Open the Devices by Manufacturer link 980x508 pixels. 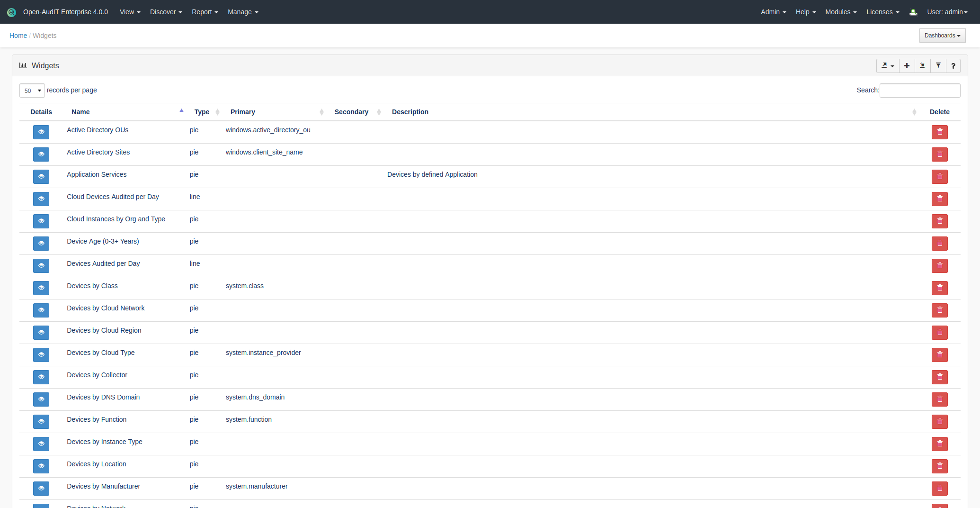pos(103,486)
